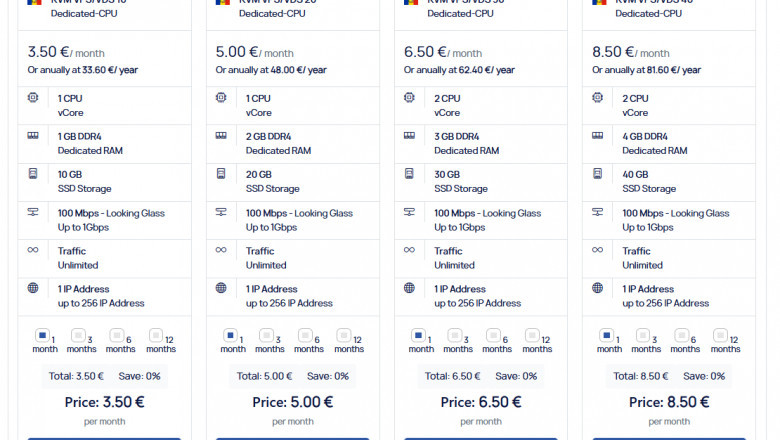The image size is (780, 440).
Task: Click the CPU chip icon in 6.50 € plan
Action: pos(409,97)
